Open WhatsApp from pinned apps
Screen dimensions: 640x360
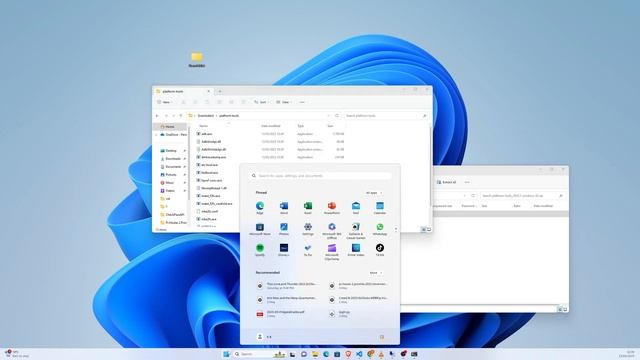click(x=380, y=229)
